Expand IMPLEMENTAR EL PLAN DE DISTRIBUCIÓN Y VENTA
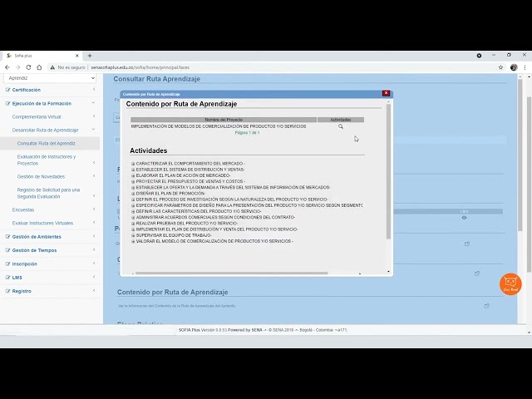Viewport: 532px width, 399px height. pyautogui.click(x=133, y=229)
